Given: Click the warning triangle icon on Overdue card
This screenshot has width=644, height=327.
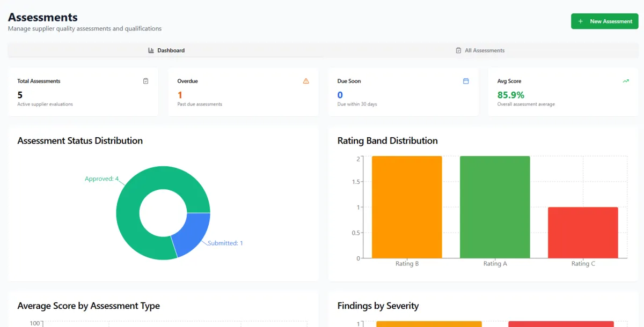Looking at the screenshot, I should coord(306,81).
